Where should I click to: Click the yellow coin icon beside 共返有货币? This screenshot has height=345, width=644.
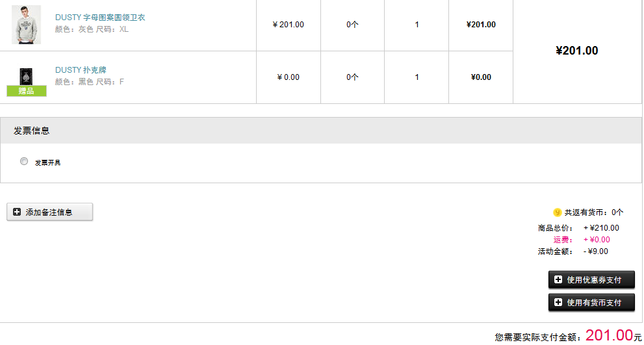click(558, 212)
